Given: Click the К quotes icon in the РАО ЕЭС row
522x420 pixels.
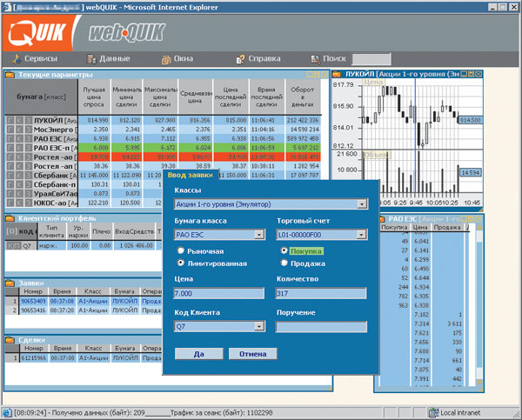Looking at the screenshot, I should point(19,138).
